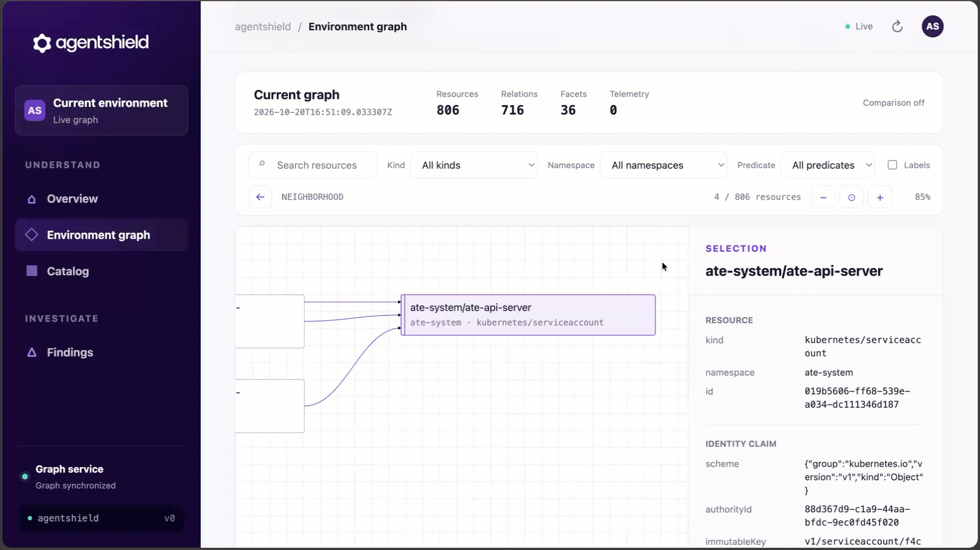Click the Facets count 36
The image size is (980, 550).
coord(568,110)
